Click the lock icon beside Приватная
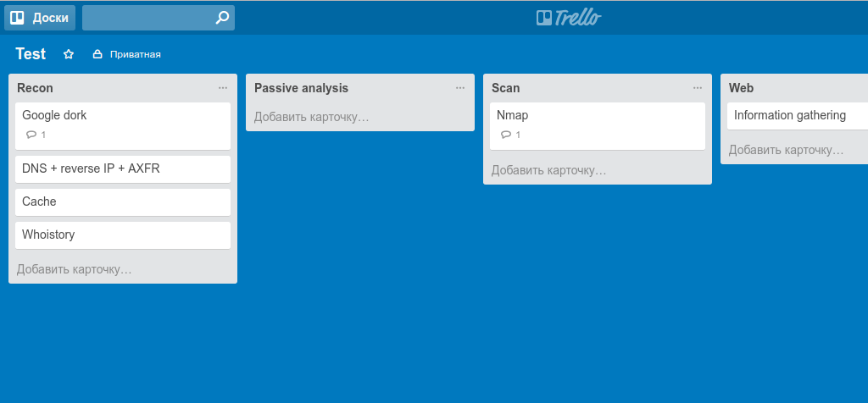Image resolution: width=868 pixels, height=403 pixels. pos(97,54)
